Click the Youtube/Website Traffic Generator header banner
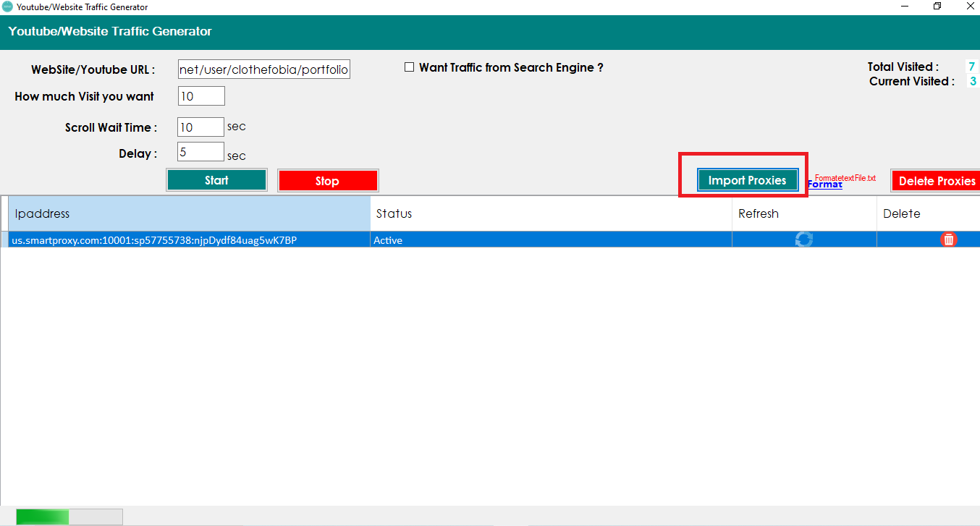 [109, 32]
